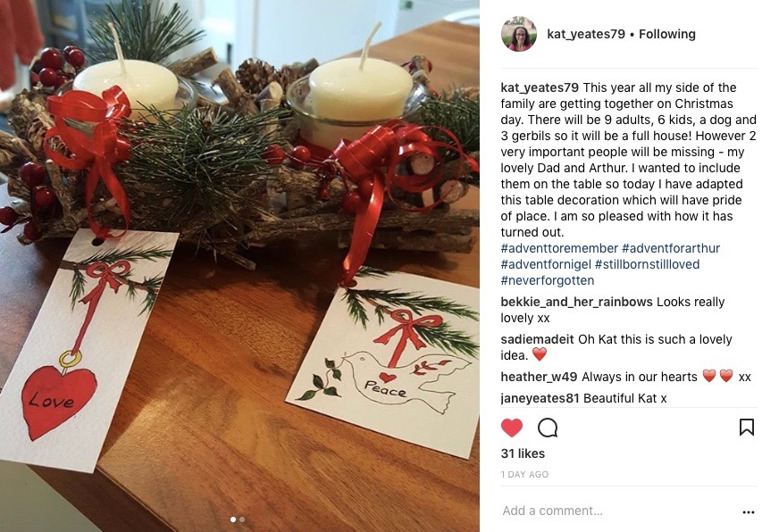
Task: Open the #adventtoremember hashtag
Action: pyautogui.click(x=559, y=248)
